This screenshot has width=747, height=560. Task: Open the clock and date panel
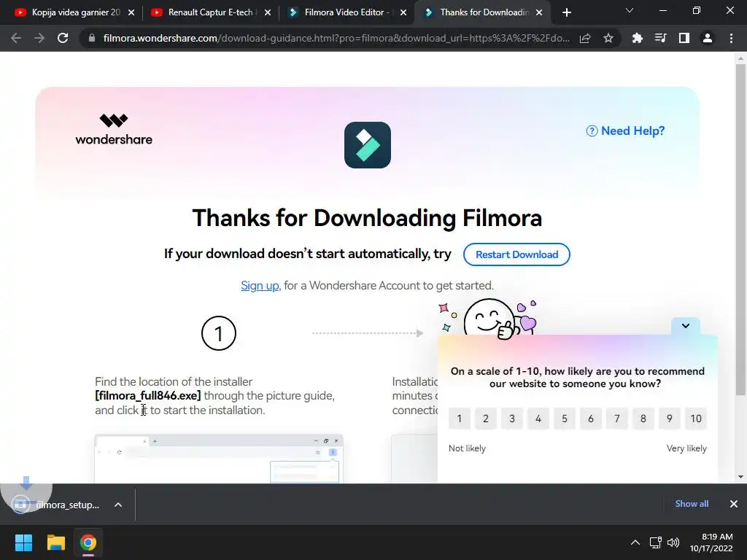(x=711, y=542)
